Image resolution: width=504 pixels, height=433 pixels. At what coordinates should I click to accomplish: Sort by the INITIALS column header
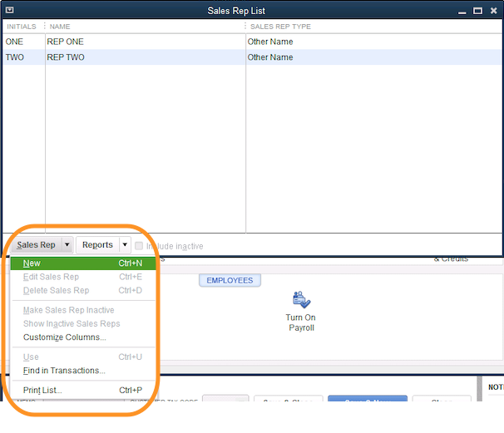click(x=22, y=27)
